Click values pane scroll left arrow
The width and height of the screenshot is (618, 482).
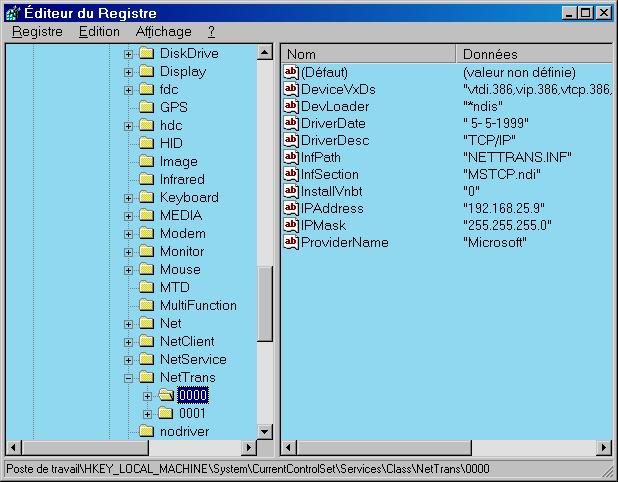click(289, 447)
